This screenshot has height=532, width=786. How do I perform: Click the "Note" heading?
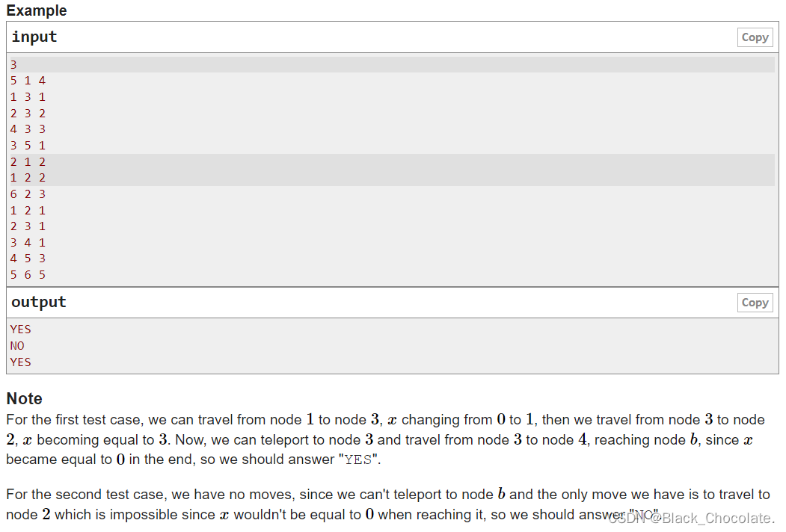(x=24, y=398)
